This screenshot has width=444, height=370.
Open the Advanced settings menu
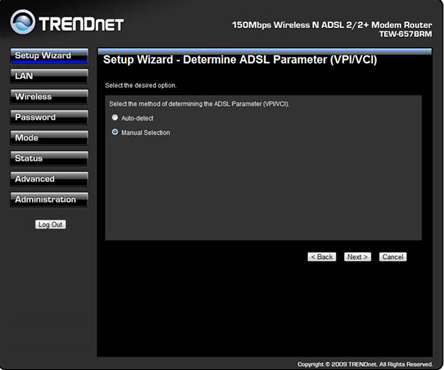(49, 179)
